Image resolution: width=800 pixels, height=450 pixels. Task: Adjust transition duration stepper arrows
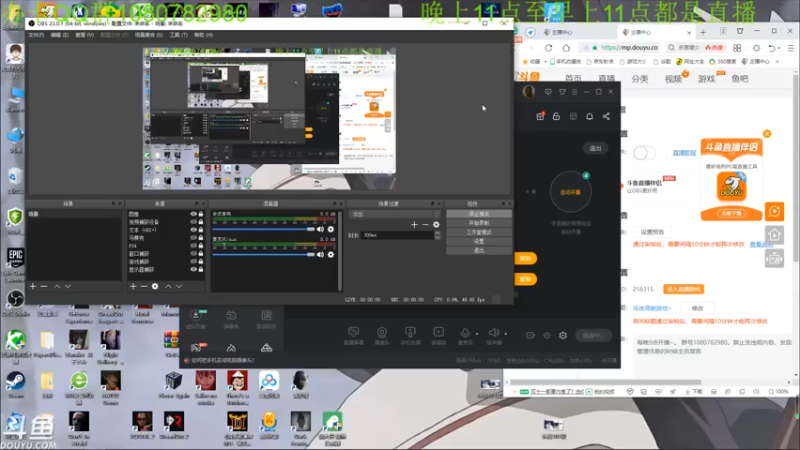coord(437,235)
